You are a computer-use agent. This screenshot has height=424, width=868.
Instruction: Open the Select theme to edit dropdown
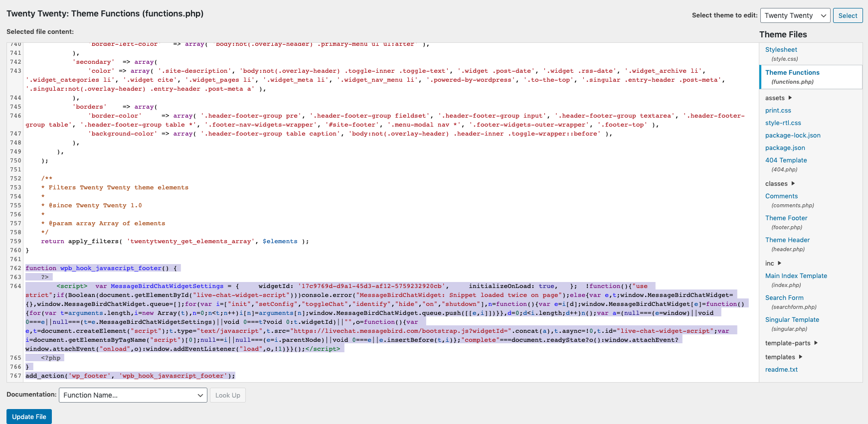point(795,15)
